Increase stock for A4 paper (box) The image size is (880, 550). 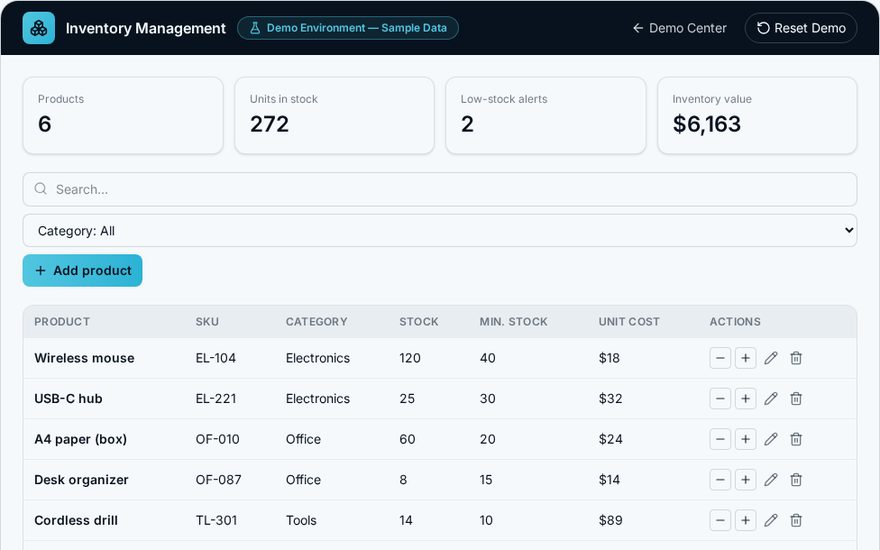tap(745, 439)
